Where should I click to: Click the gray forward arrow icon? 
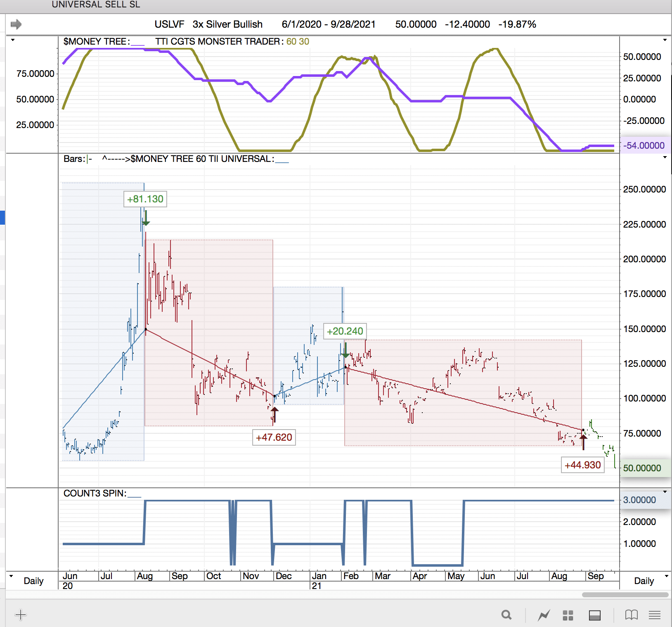16,24
